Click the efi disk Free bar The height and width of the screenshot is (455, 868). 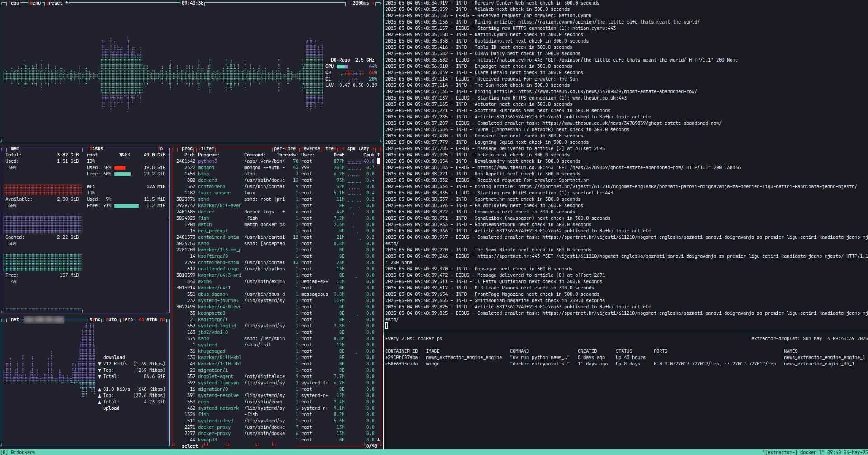point(127,206)
